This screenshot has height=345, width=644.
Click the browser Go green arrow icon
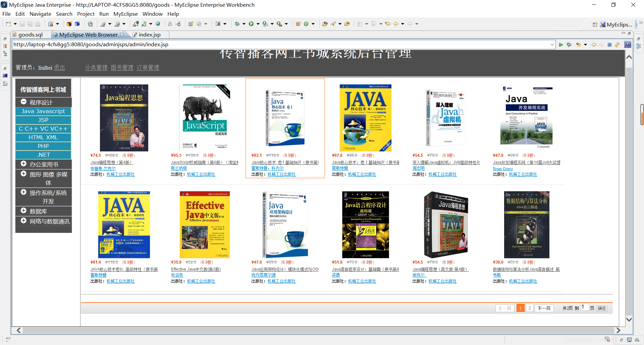[x=561, y=45]
